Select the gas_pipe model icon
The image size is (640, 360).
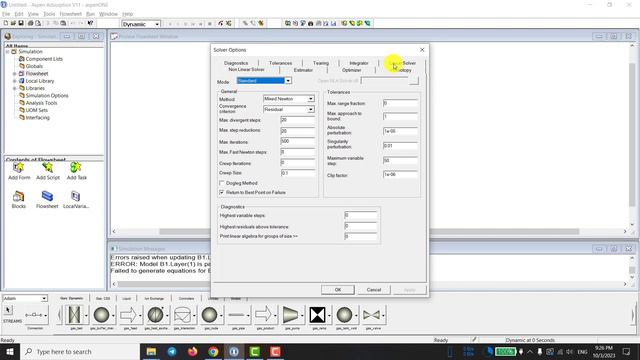click(x=236, y=315)
